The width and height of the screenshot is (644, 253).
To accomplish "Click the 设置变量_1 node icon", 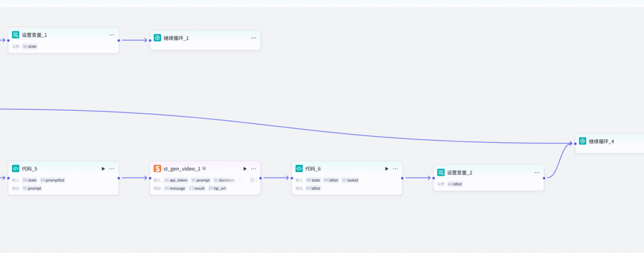I will 16,35.
